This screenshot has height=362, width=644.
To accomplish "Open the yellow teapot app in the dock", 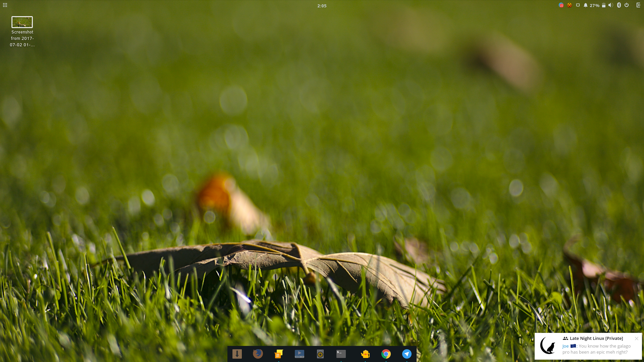I will coord(365,354).
